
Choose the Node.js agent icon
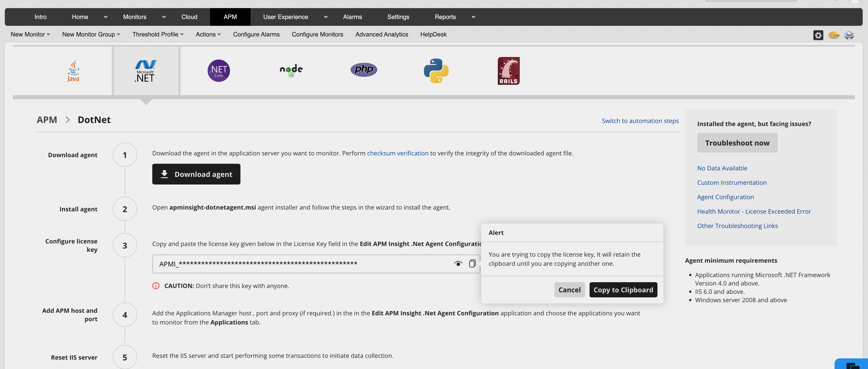click(x=291, y=70)
